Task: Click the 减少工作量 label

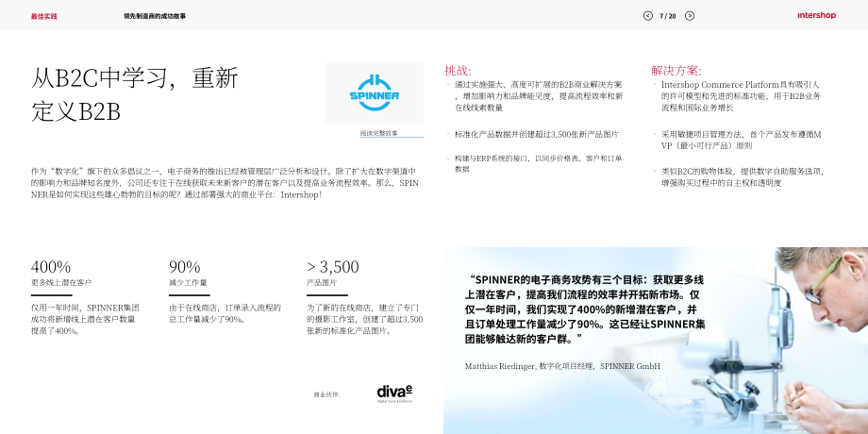Action: click(188, 283)
